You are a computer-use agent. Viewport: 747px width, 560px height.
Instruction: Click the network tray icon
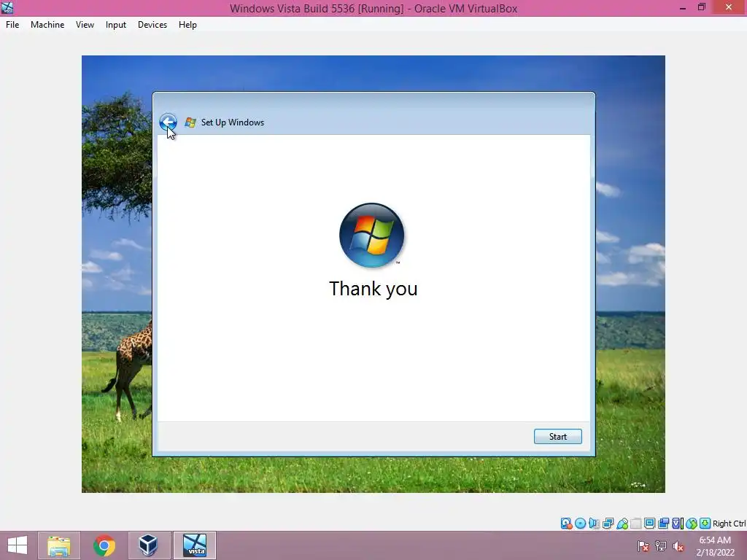(x=661, y=546)
